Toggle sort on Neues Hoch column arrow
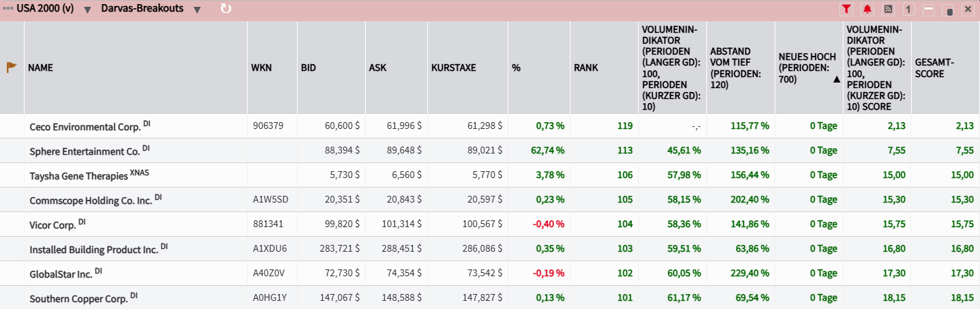 pos(836,79)
